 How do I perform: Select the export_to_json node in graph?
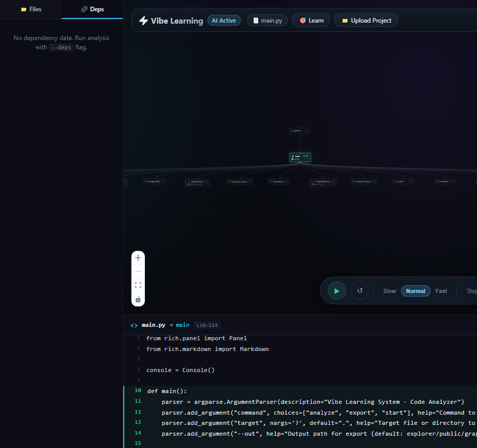(x=365, y=182)
